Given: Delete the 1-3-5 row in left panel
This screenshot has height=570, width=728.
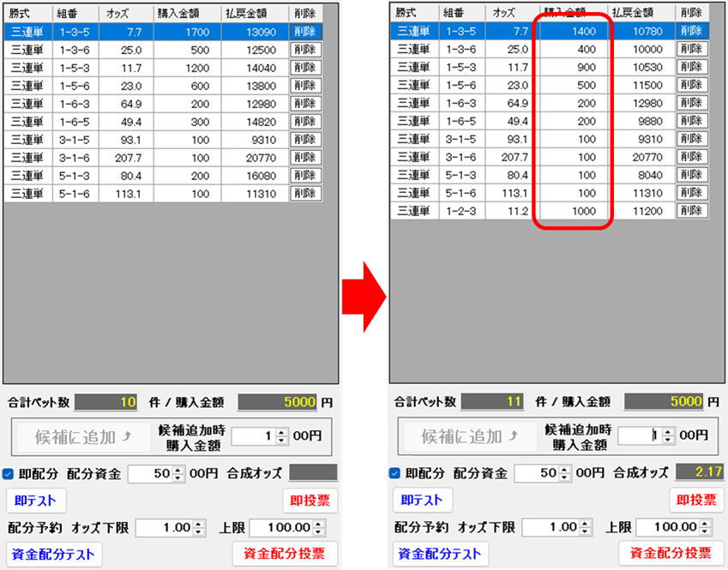Looking at the screenshot, I should click(305, 31).
